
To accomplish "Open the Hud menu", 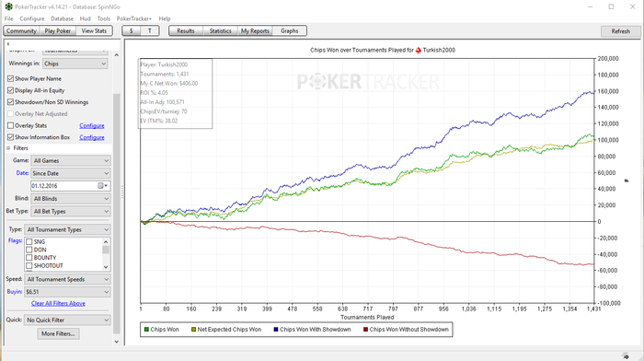I will 85,18.
